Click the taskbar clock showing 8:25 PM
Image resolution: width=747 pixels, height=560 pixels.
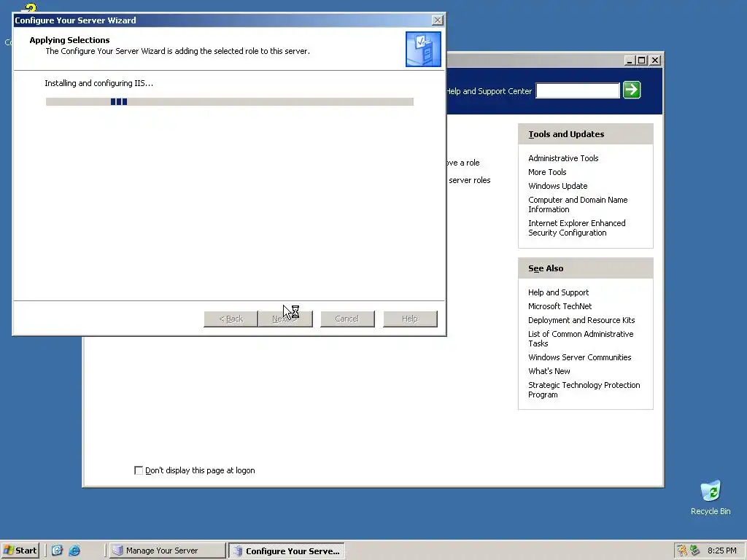pyautogui.click(x=721, y=551)
